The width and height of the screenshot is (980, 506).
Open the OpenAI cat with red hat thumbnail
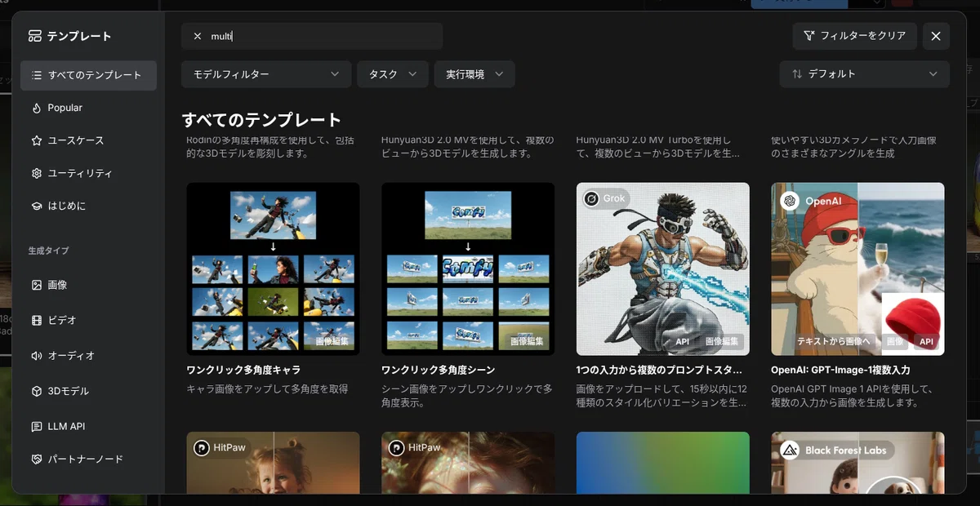pos(857,269)
